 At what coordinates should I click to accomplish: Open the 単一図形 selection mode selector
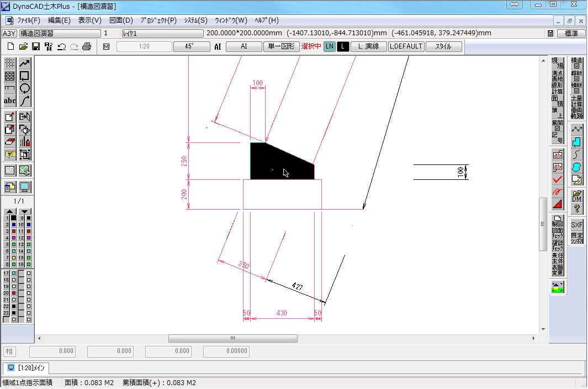pyautogui.click(x=281, y=46)
